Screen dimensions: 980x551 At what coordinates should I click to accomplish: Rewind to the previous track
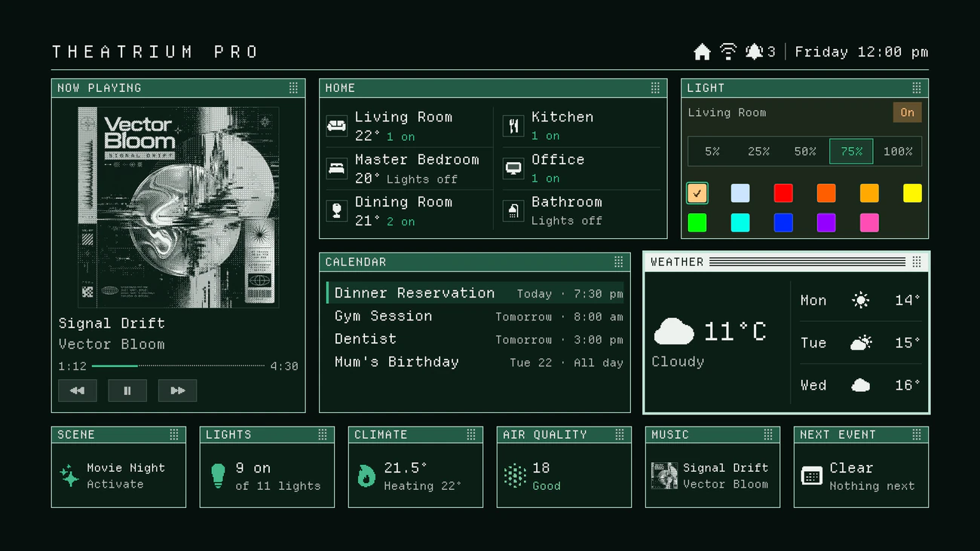tap(78, 390)
